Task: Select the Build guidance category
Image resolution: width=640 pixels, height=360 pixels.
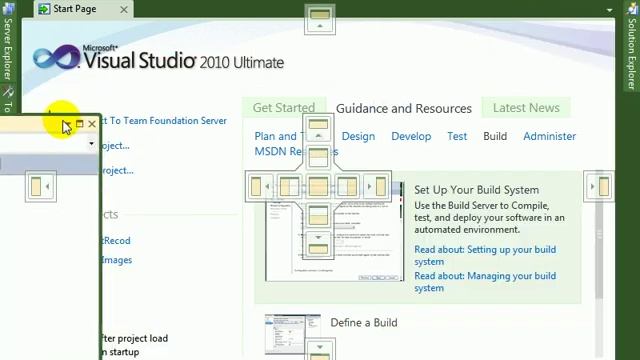Action: pyautogui.click(x=495, y=136)
